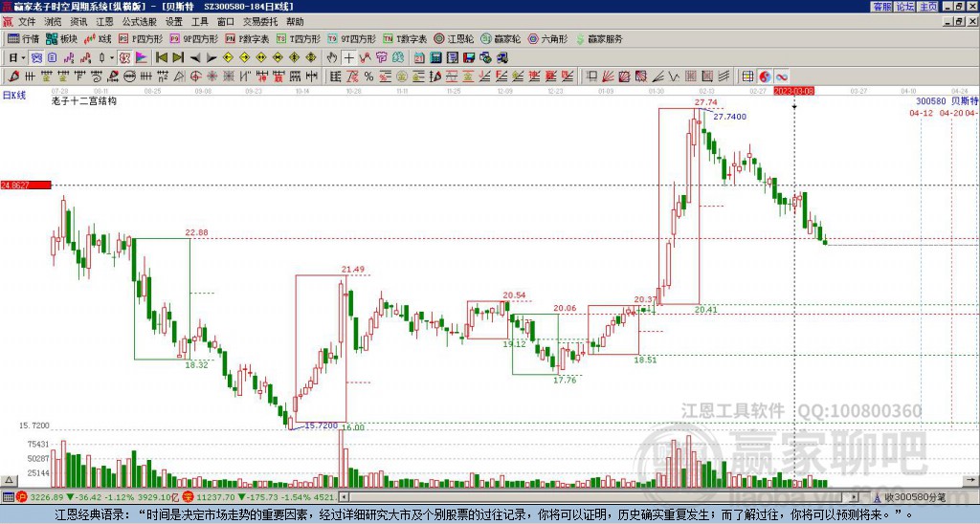Jump to last bar with skip-forward icon

pyautogui.click(x=178, y=58)
